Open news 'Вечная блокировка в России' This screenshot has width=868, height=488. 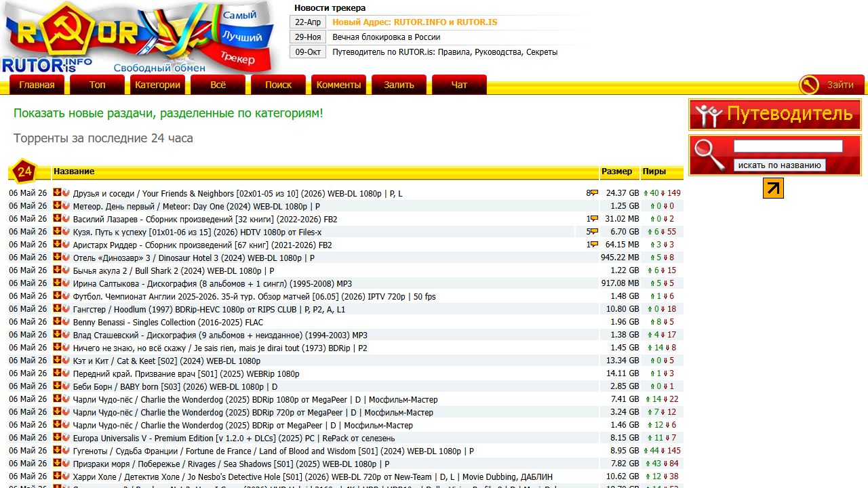coord(386,37)
